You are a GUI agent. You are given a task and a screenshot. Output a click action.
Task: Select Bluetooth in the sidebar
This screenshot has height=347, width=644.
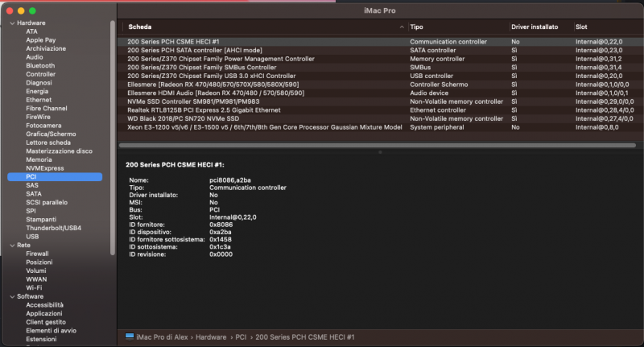click(x=40, y=66)
